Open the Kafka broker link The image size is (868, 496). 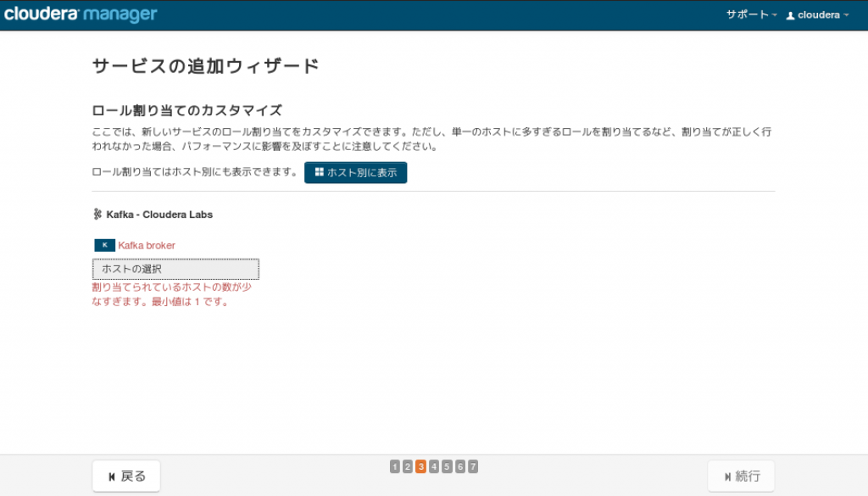coord(147,245)
